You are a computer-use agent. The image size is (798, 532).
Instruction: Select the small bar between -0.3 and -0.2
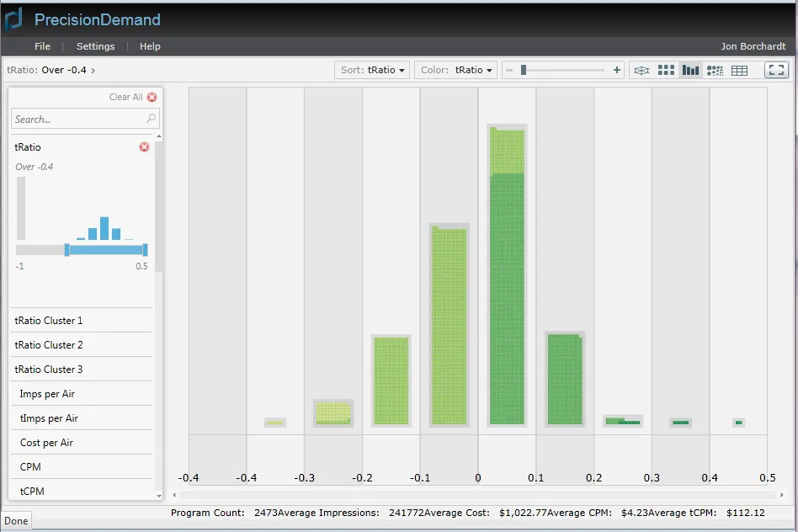pos(332,413)
